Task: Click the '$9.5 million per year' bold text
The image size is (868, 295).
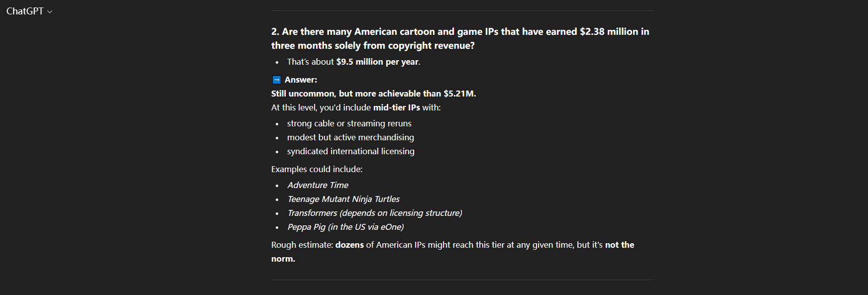Action: pos(377,62)
